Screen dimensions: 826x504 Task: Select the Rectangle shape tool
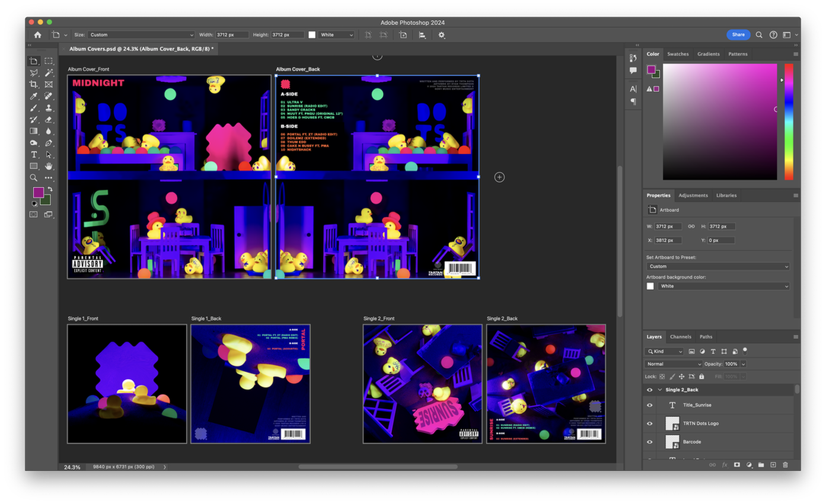click(34, 166)
